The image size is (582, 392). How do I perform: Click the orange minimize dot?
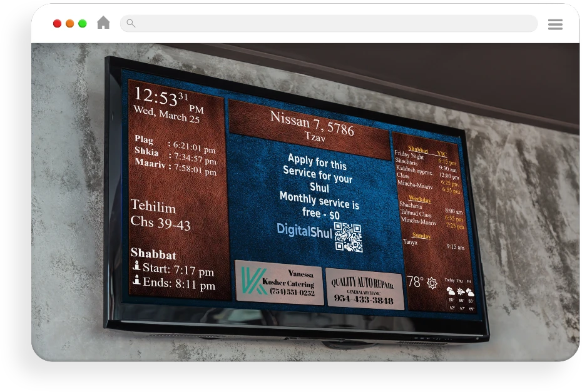(x=70, y=23)
